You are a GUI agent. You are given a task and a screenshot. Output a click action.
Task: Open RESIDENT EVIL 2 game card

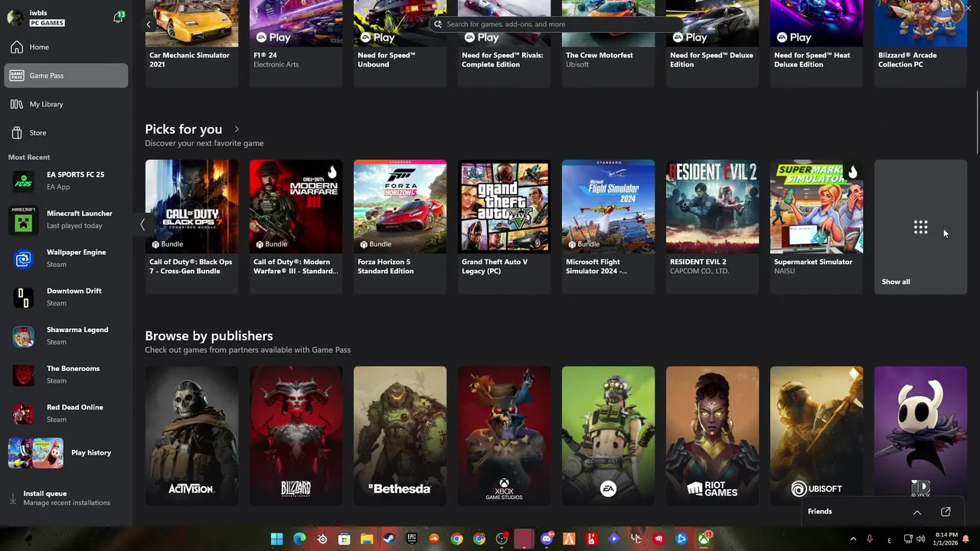coord(712,227)
